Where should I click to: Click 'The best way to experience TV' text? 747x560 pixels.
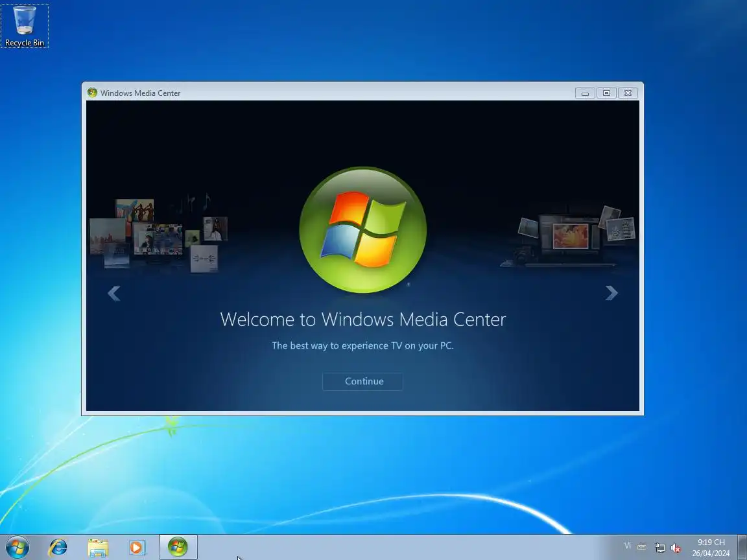(362, 345)
